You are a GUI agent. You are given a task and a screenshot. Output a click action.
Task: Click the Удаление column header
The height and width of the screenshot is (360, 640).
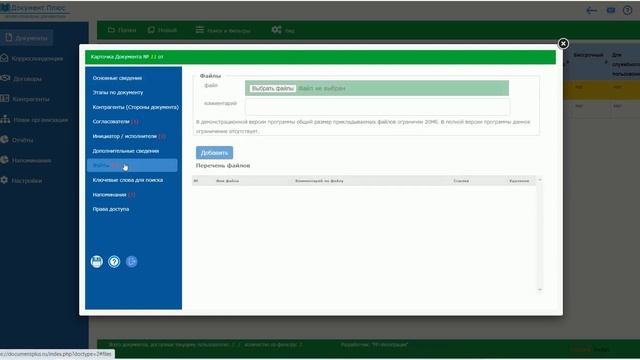coord(519,181)
